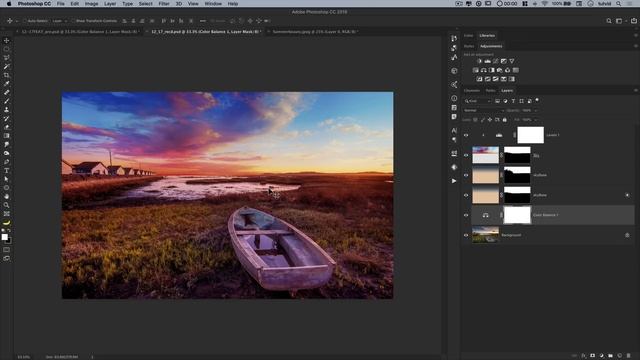The height and width of the screenshot is (360, 640).
Task: Click the delete layer trash icon
Action: [x=629, y=356]
